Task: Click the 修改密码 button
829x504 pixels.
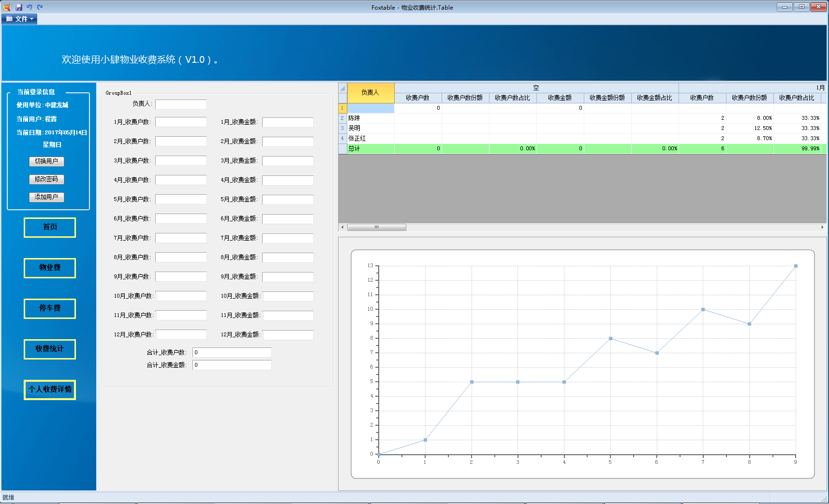Action: click(46, 179)
